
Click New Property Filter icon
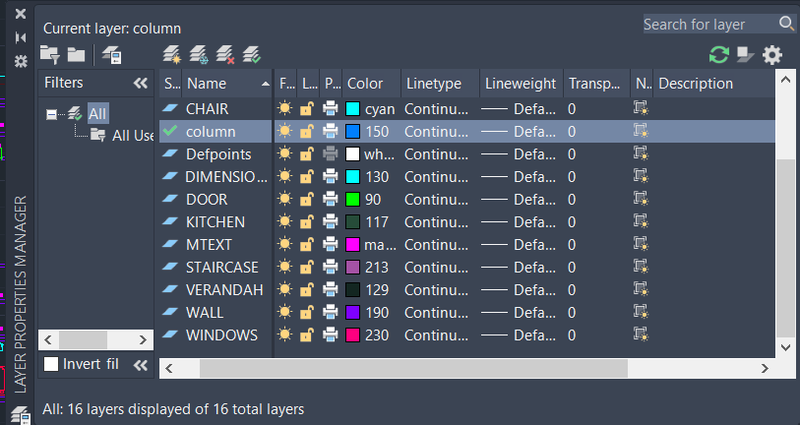50,55
